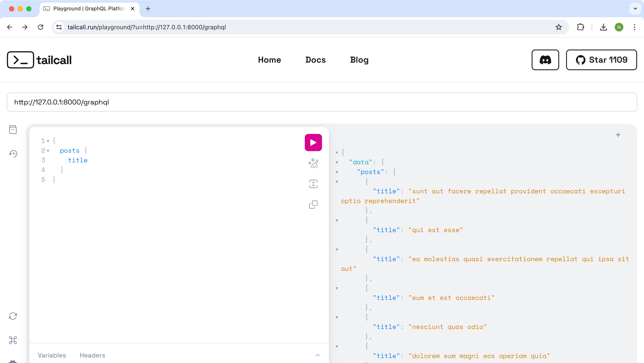Image resolution: width=644 pixels, height=363 pixels.
Task: Click the Merge fragments icon
Action: click(313, 184)
